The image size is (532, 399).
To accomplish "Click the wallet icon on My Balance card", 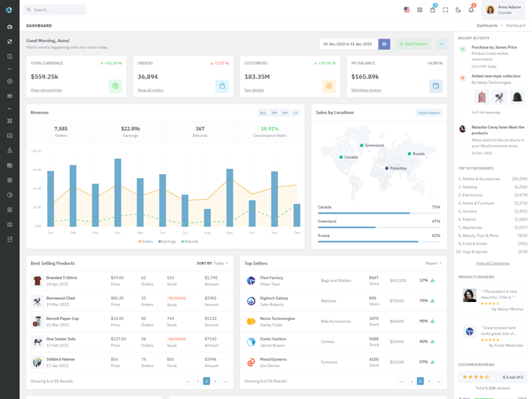I will tap(435, 86).
